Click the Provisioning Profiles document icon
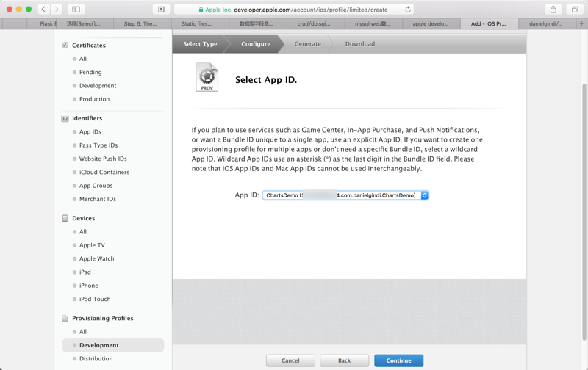Image resolution: width=588 pixels, height=370 pixels. [65, 319]
